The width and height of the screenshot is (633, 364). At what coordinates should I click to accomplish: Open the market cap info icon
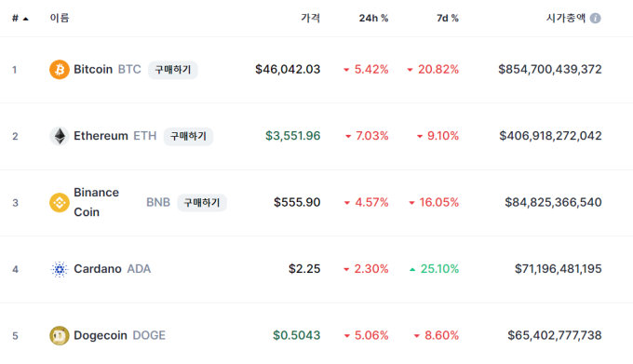tap(596, 19)
